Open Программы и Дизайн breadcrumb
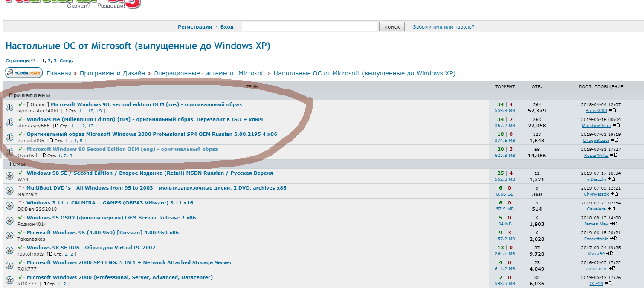644x288 pixels. coord(112,73)
